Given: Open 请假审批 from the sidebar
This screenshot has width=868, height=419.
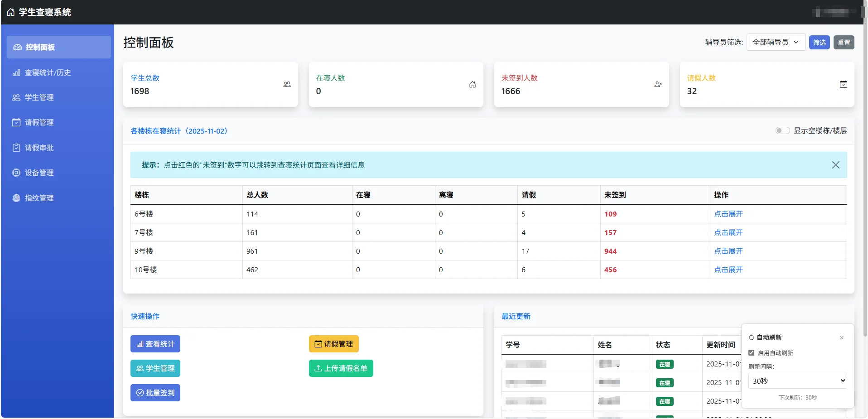Looking at the screenshot, I should tap(39, 148).
